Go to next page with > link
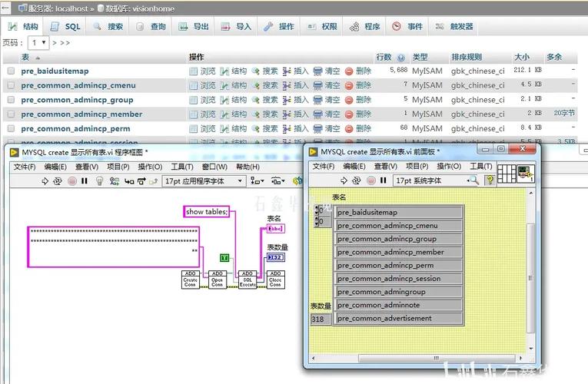The height and width of the screenshot is (384, 588). [55, 43]
